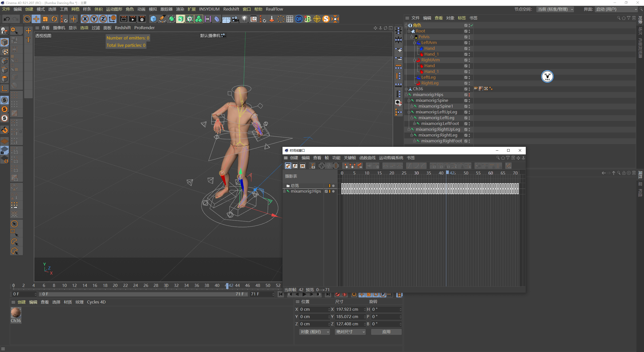Toggle the mixamorig:Hips track dot in timeline window
Viewport: 644px width, 352px height.
(x=334, y=191)
